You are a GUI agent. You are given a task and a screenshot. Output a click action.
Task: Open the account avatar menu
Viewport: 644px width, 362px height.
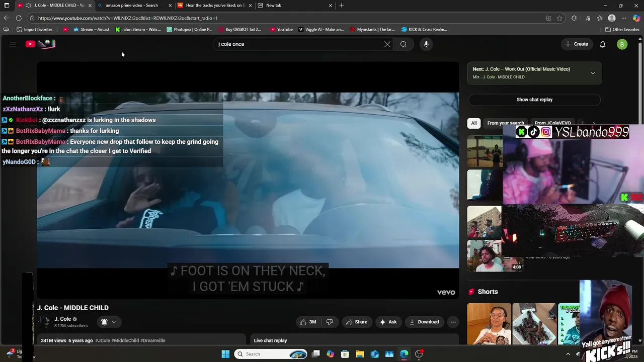622,44
